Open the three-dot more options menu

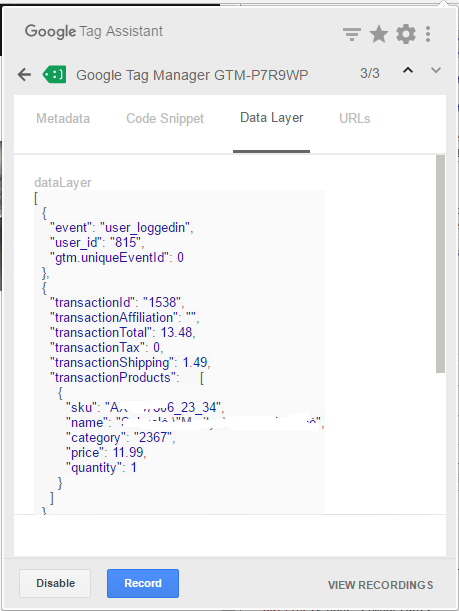tap(428, 34)
